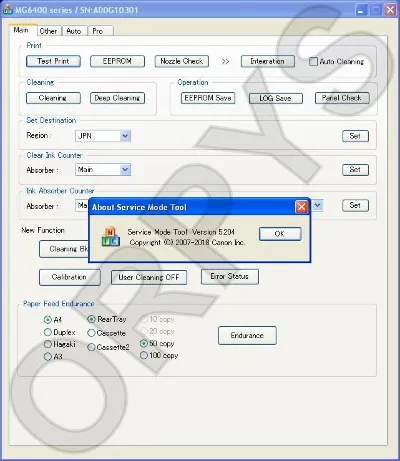Viewport: 400px width, 461px height.
Task: Confirm the About dialog with OK
Action: 280,234
